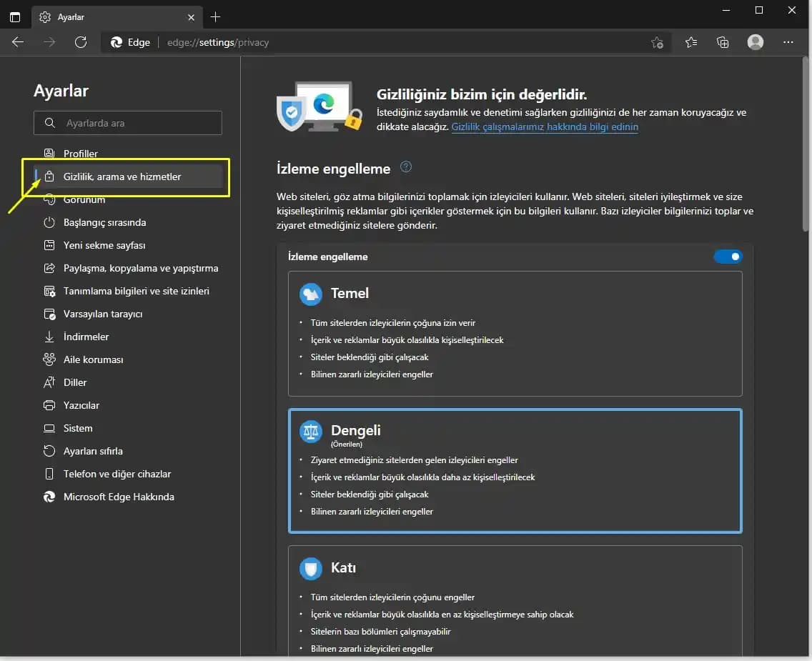Disable the İzleme engelleme toggle
Viewport: 812px width, 661px height.
click(728, 256)
